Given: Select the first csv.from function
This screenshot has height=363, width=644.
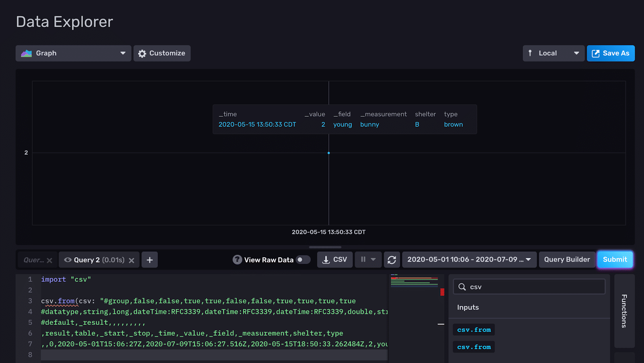Looking at the screenshot, I should (474, 330).
